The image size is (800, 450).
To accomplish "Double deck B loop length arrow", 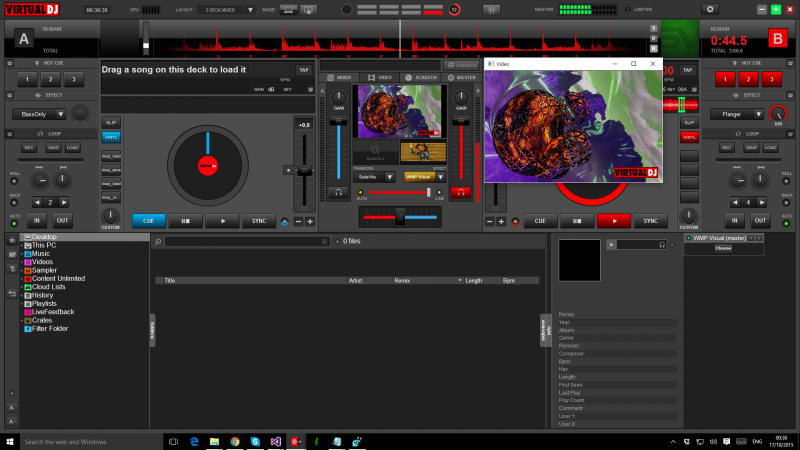I will (x=761, y=203).
